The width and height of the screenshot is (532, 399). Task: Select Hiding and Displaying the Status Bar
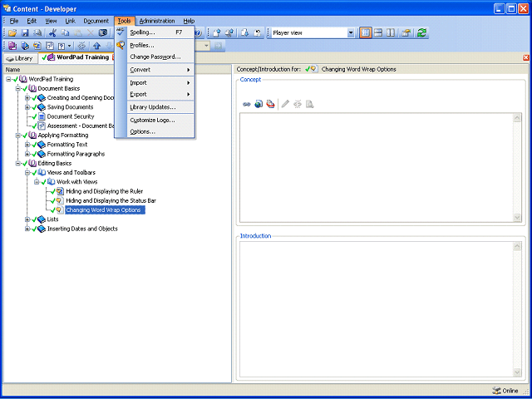111,201
